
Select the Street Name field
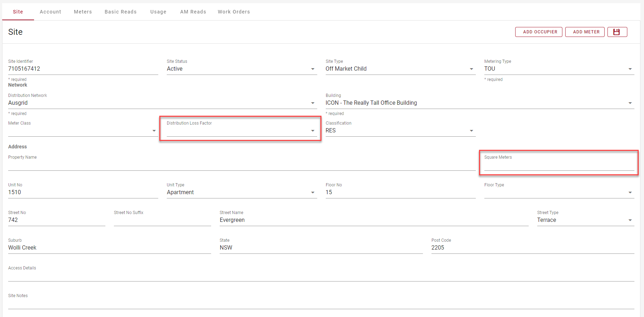[373, 220]
